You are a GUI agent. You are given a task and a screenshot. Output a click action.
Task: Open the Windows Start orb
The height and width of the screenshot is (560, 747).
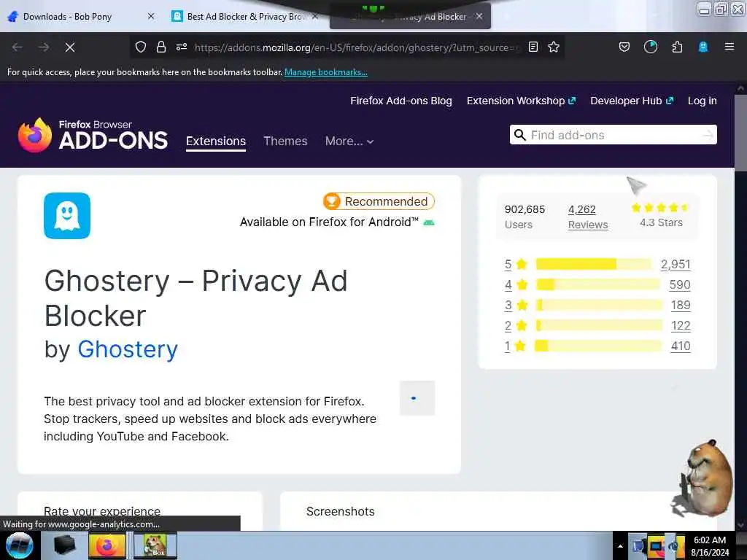tap(19, 545)
